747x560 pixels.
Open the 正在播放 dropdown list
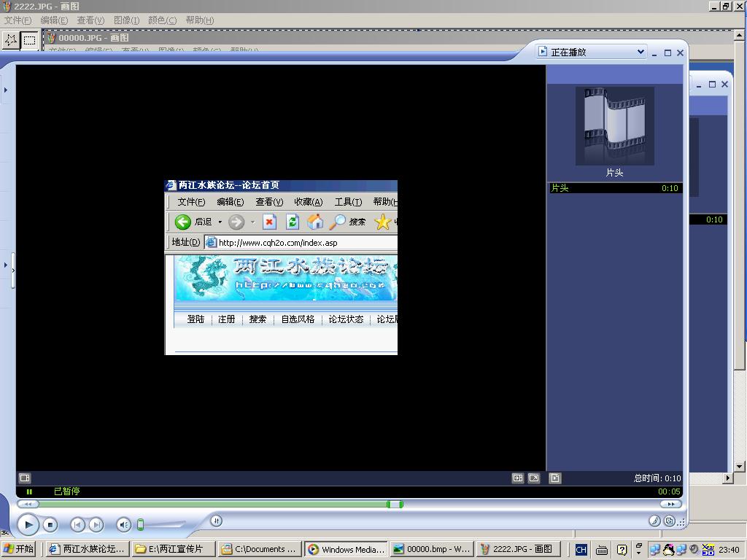(640, 52)
